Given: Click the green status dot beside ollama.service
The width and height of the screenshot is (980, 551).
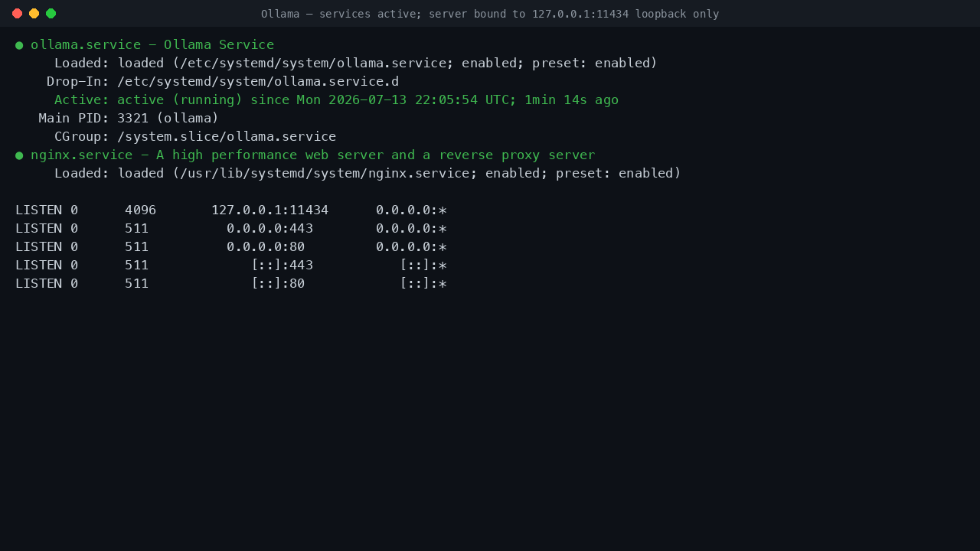Looking at the screenshot, I should tap(19, 45).
